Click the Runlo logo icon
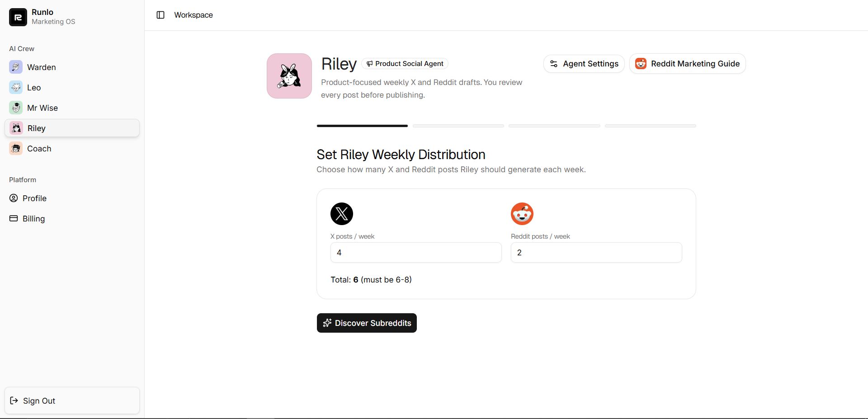The height and width of the screenshot is (419, 868). [x=18, y=17]
